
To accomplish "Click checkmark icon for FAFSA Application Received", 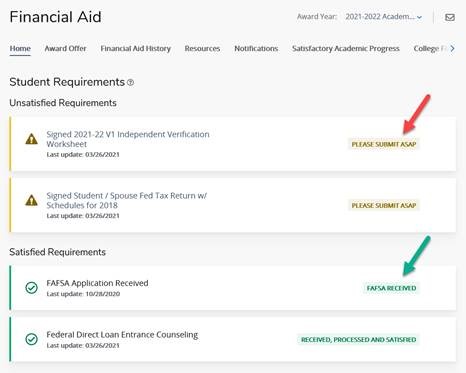I will point(32,288).
